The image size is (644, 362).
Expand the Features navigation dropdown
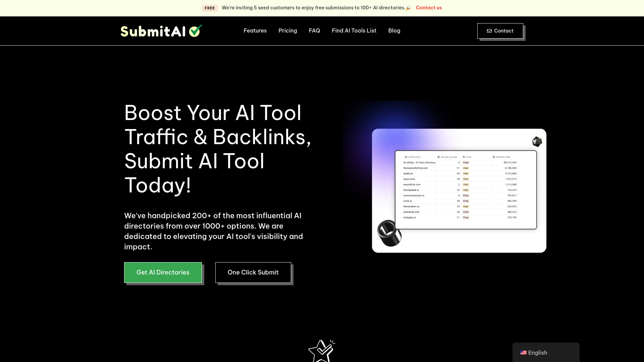point(255,31)
